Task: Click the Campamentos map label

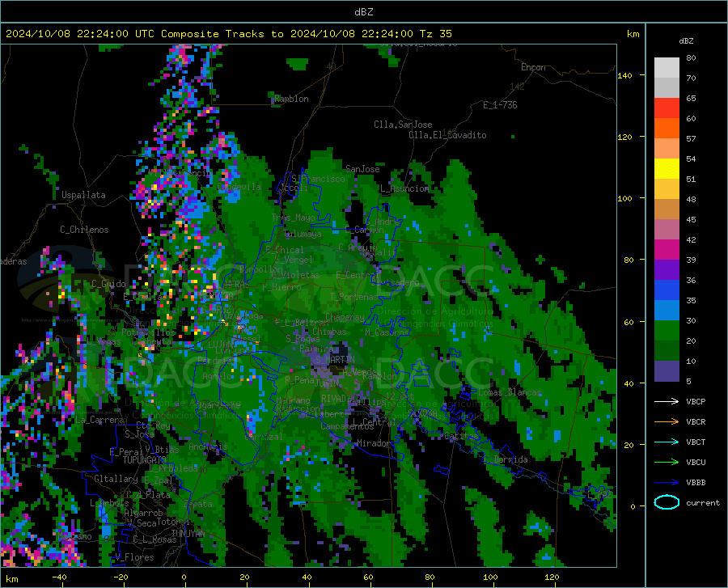Action: tap(347, 426)
